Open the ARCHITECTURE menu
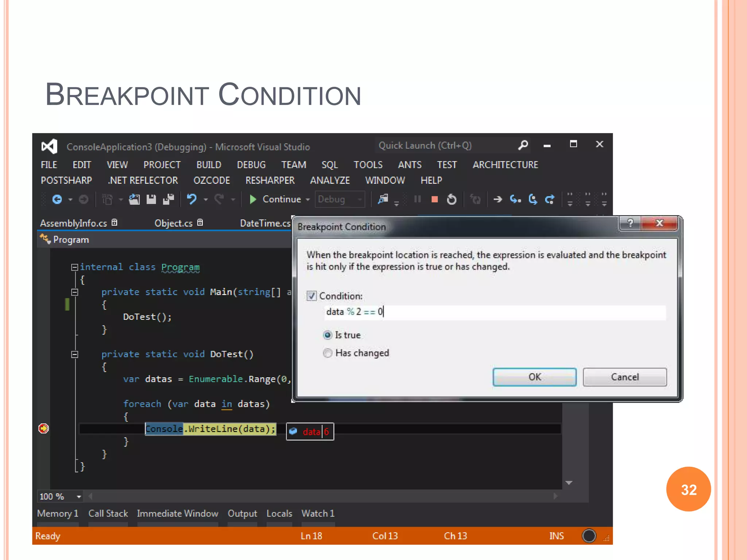This screenshot has height=560, width=747. click(505, 165)
